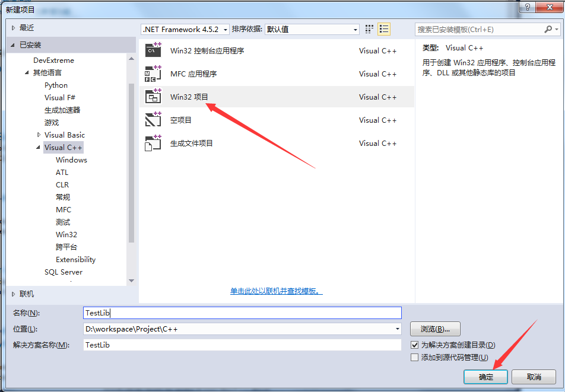Select ATL under Visual C++
The width and height of the screenshot is (565, 392).
coord(62,173)
